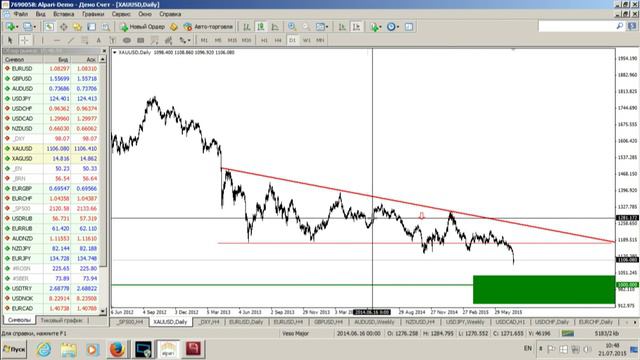Select the text label T tool
The image size is (640, 360).
[113, 40]
